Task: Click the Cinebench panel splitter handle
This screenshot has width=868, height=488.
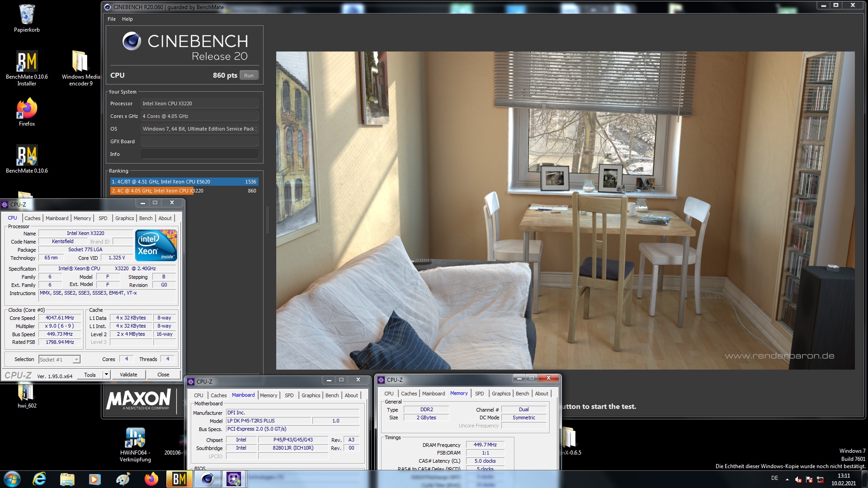Action: [267, 220]
